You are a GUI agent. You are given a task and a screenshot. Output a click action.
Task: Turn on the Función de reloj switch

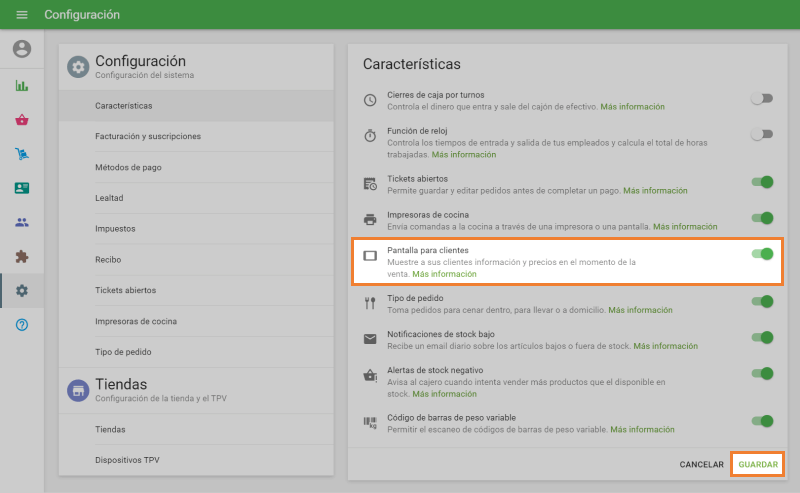pyautogui.click(x=762, y=134)
